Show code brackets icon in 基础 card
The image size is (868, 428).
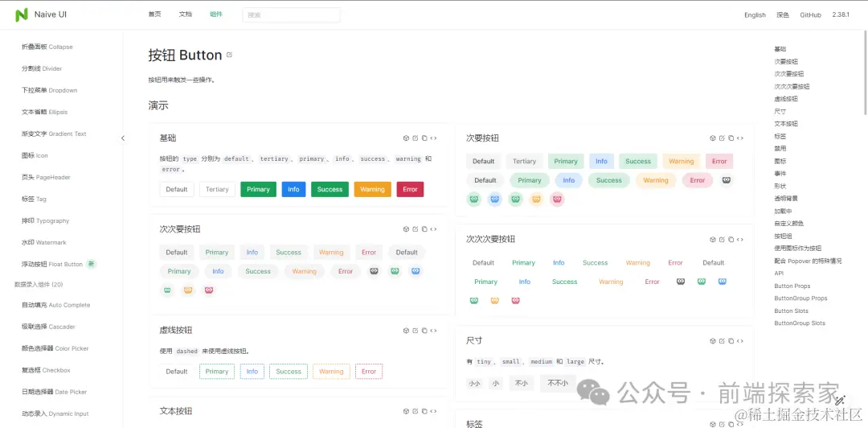point(433,138)
